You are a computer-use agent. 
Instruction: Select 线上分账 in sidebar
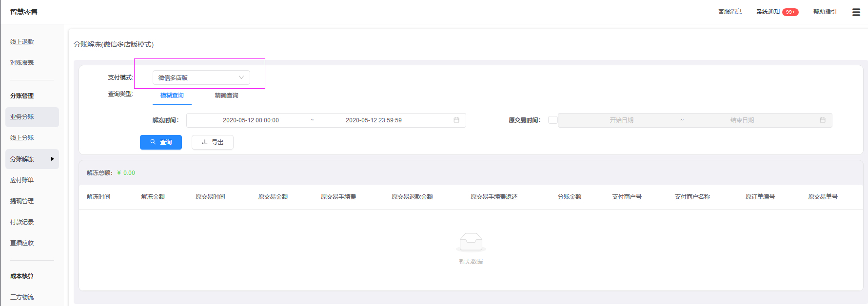[22, 138]
